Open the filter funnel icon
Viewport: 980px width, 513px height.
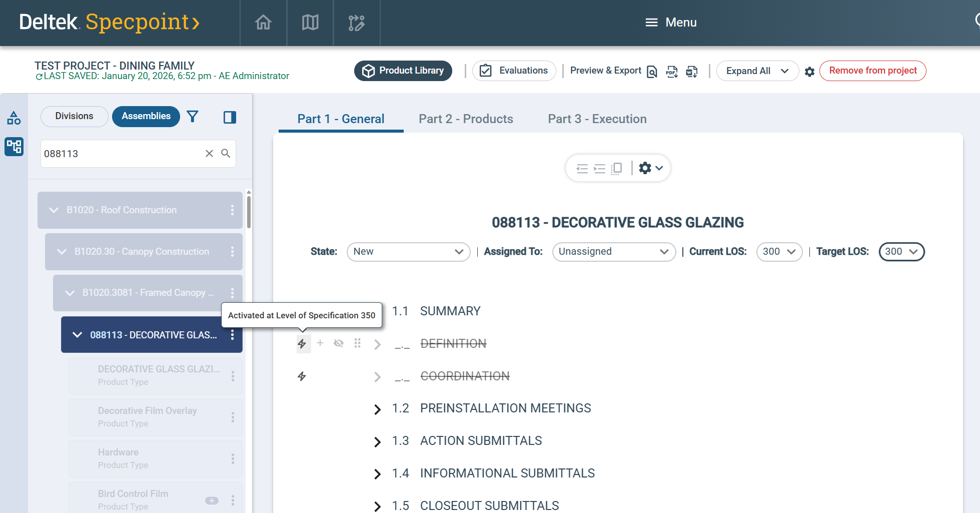193,117
